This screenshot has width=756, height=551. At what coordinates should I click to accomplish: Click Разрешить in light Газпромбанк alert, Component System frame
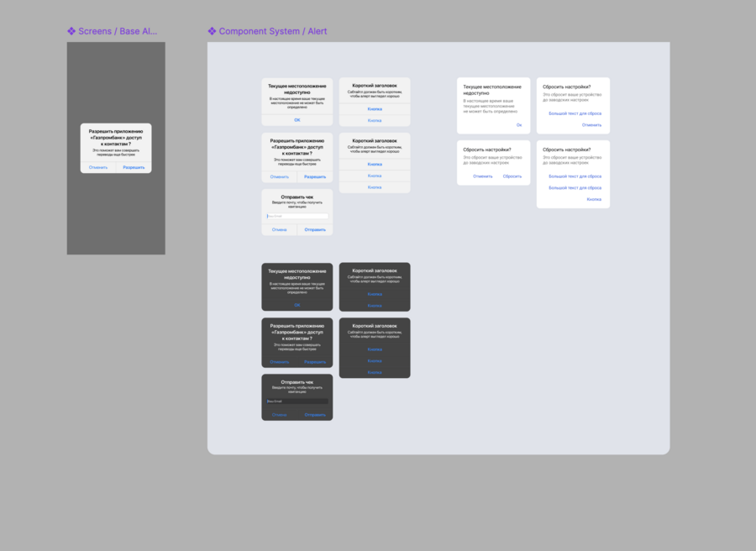[315, 177]
